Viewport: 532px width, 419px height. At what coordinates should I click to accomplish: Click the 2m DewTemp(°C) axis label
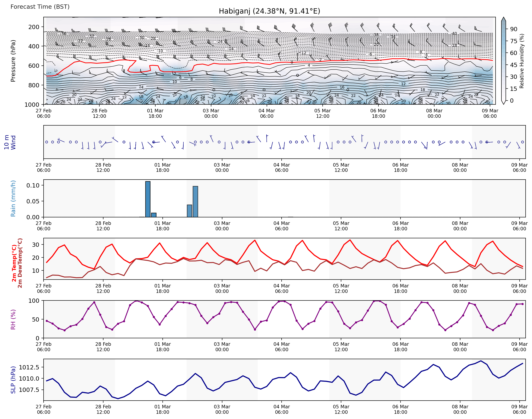tap(20, 263)
